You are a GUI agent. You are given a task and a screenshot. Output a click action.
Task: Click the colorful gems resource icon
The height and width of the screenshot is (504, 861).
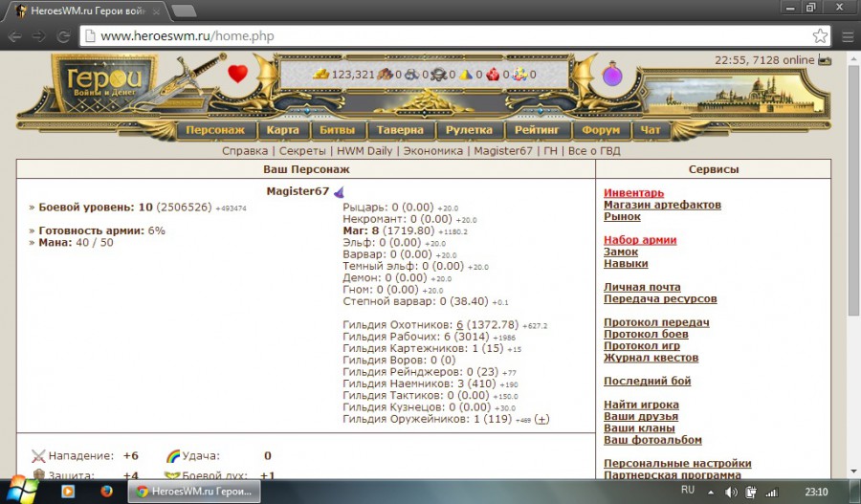click(519, 75)
